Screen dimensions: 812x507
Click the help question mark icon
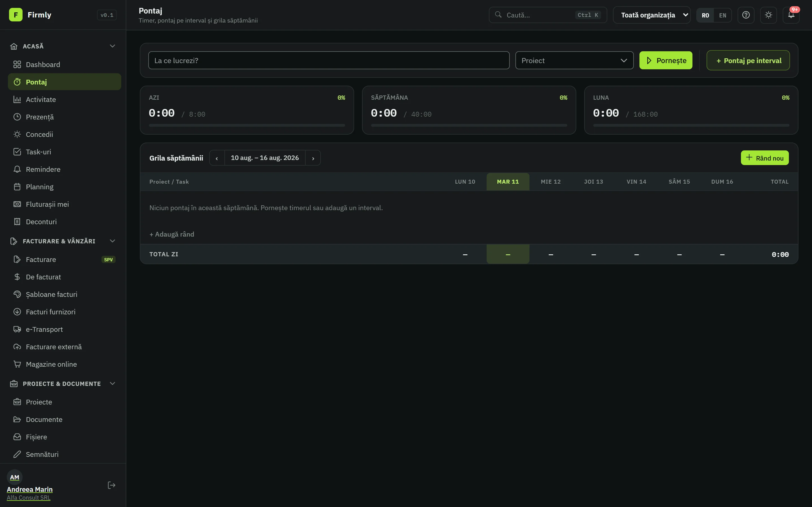tap(745, 15)
